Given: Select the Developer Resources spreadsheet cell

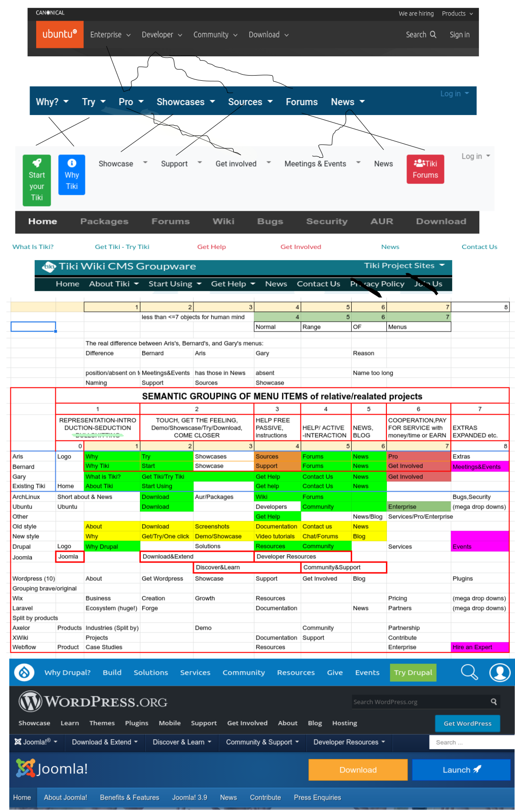Looking at the screenshot, I should 302,557.
